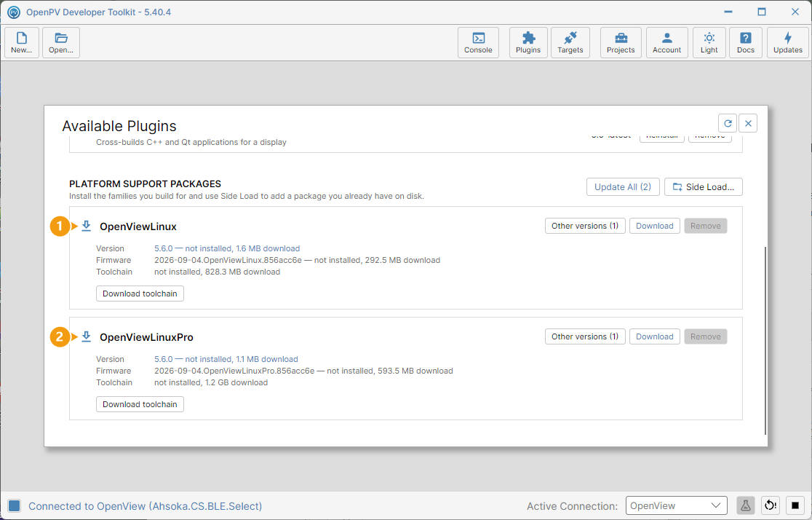Toggle the Light theme button
The height and width of the screenshot is (520, 812).
709,42
